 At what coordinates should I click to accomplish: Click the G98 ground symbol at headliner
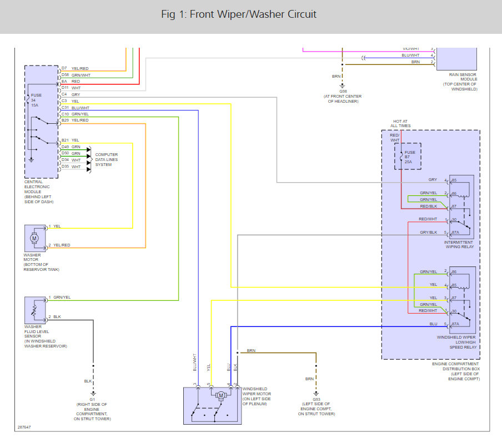(x=342, y=85)
